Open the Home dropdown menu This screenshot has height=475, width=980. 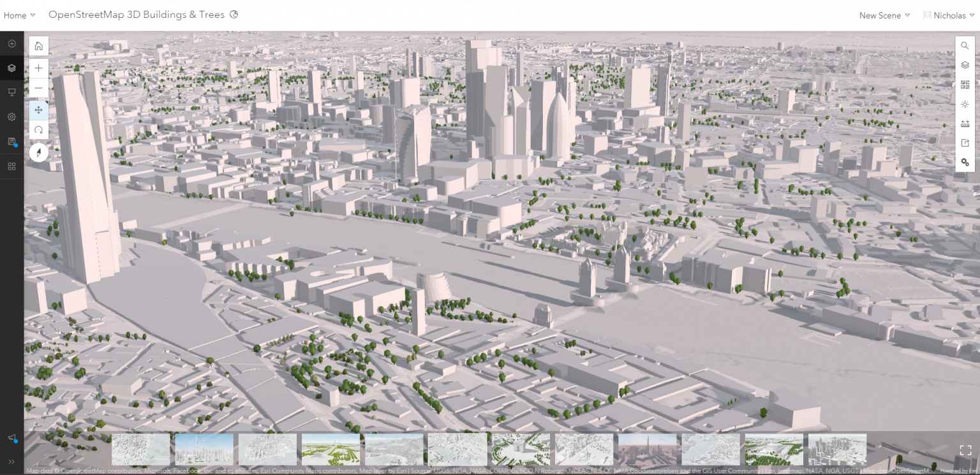19,15
